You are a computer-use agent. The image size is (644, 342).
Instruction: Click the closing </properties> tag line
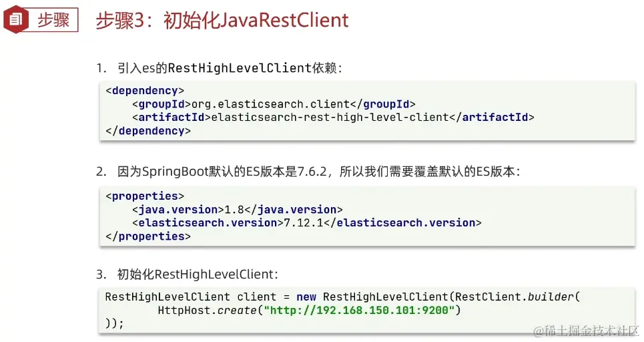(x=148, y=236)
